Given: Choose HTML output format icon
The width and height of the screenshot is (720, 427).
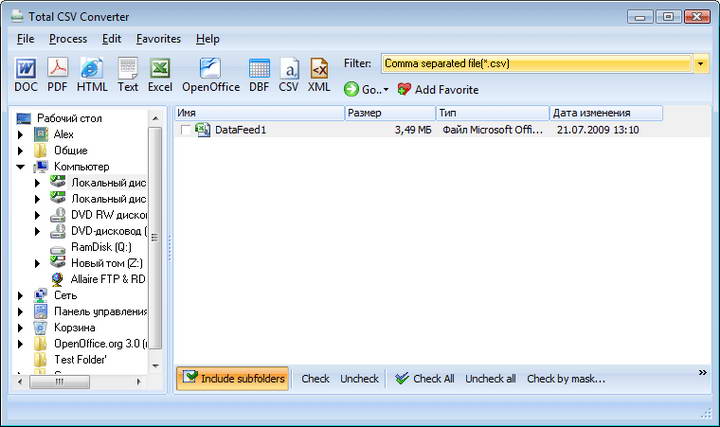Looking at the screenshot, I should (x=92, y=68).
